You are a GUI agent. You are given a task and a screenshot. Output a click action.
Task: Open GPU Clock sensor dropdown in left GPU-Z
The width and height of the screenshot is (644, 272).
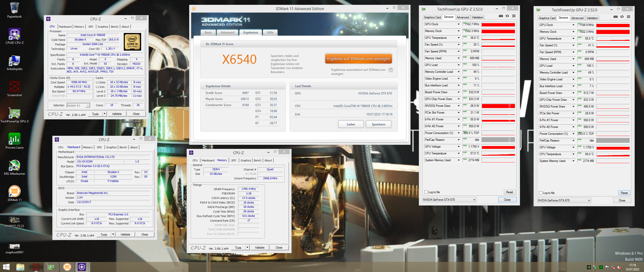coord(459,24)
